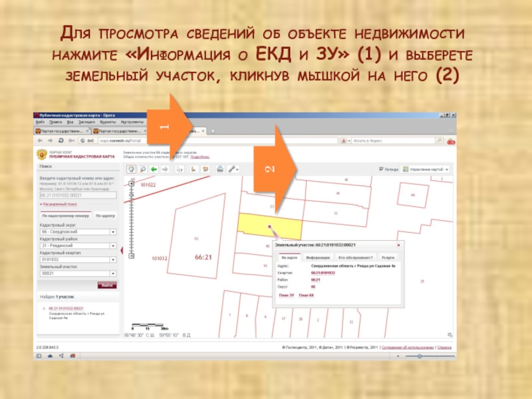This screenshot has height=399, width=532.
Task: Open the Вид menu
Action: click(70, 122)
